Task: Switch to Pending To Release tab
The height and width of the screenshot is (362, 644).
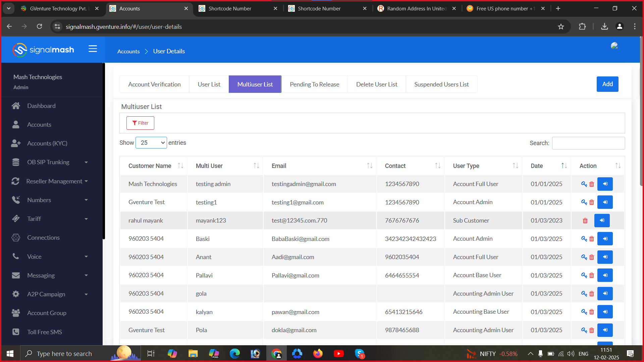Action: [x=314, y=84]
